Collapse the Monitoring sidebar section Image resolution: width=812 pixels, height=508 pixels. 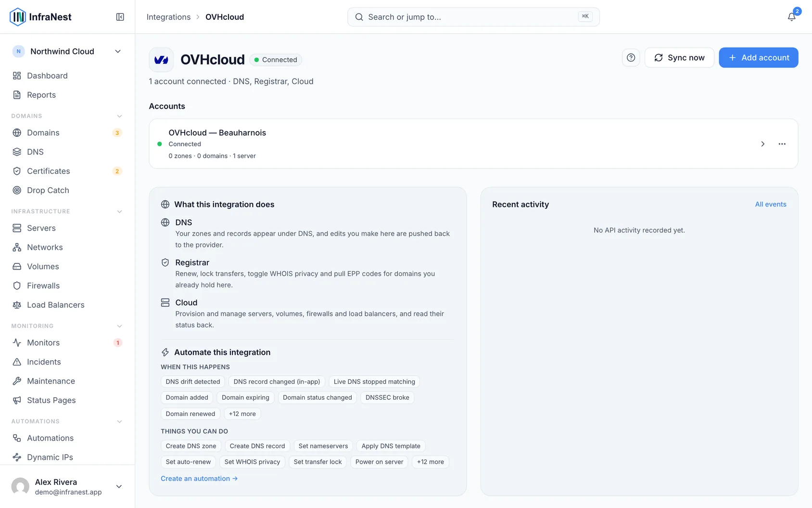tap(120, 326)
